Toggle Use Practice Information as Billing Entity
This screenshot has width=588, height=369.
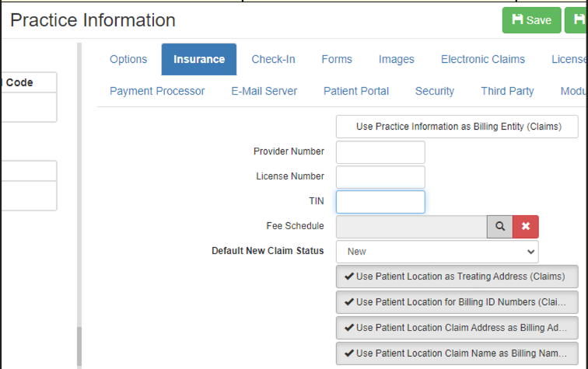click(x=457, y=127)
